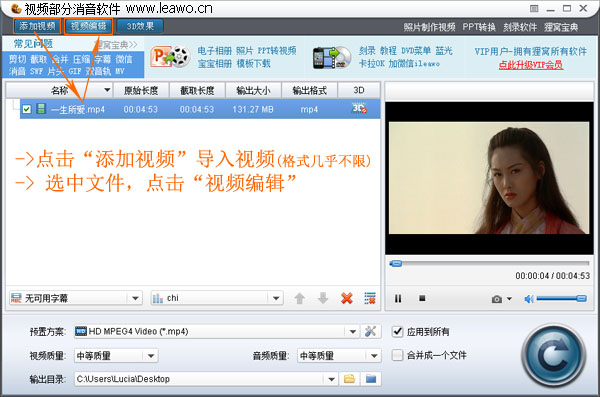Click the video preview image

click(489, 178)
